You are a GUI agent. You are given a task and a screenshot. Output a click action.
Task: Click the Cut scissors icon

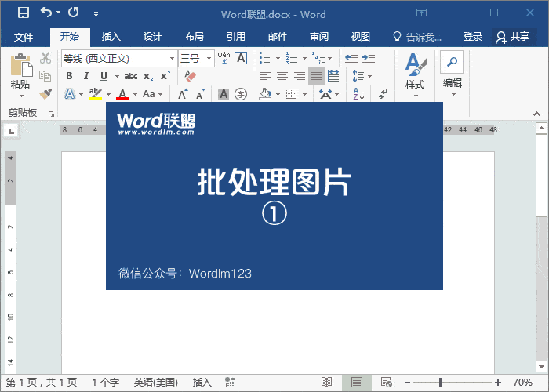[45, 58]
